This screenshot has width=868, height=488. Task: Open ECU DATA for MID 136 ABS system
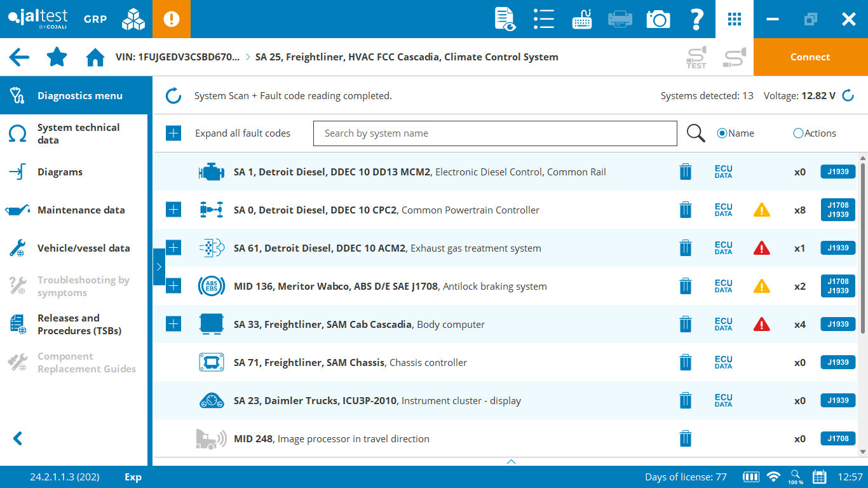(x=723, y=286)
